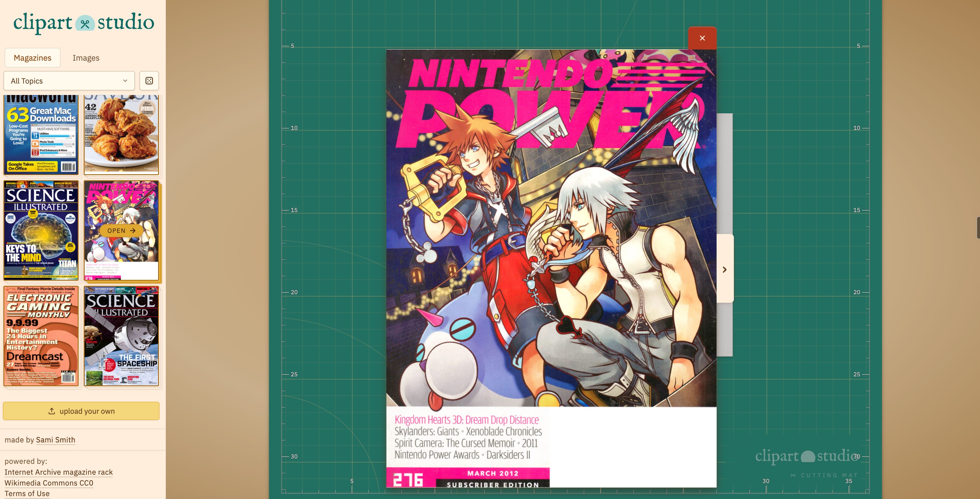The width and height of the screenshot is (980, 499).
Task: Select the Electronic Gaming Monthly cover
Action: (41, 336)
